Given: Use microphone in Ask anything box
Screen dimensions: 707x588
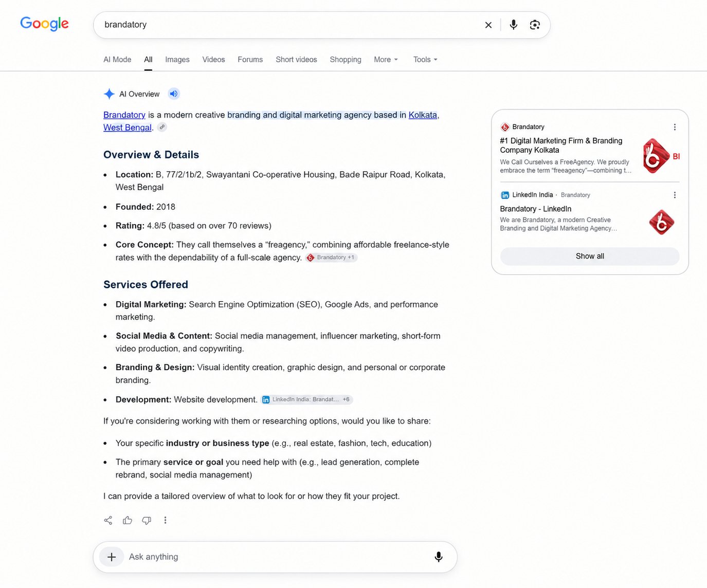Looking at the screenshot, I should (439, 557).
